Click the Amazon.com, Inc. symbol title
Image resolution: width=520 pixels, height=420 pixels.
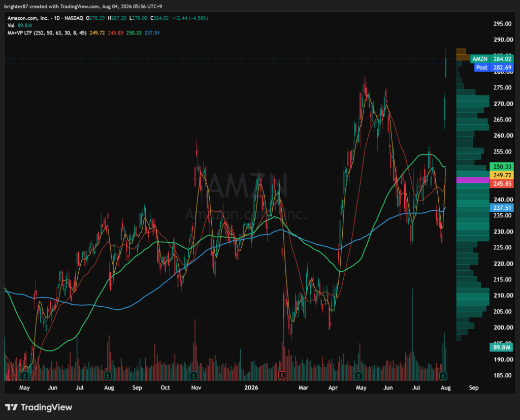[28, 18]
